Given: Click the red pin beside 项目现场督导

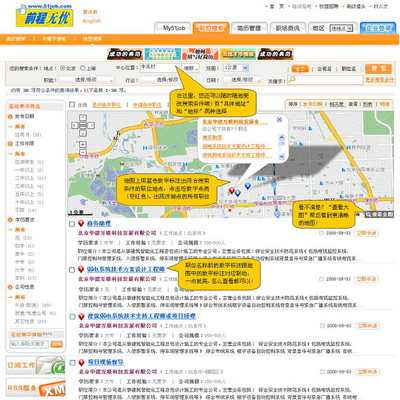Looking at the screenshot, I should 81,362.
